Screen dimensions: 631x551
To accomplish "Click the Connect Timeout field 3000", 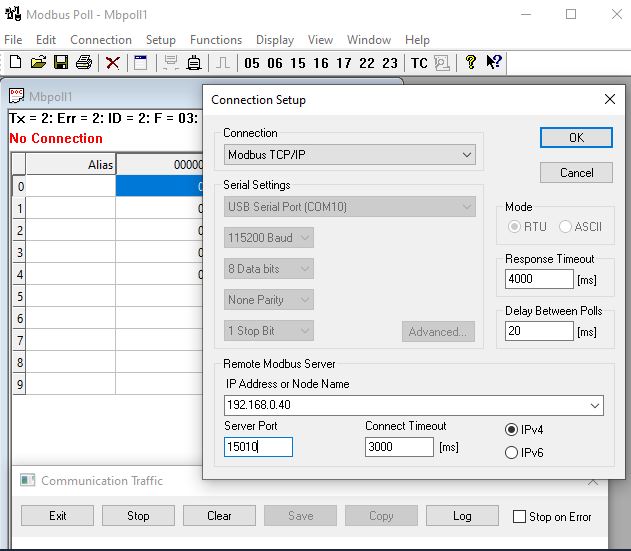I will 399,447.
